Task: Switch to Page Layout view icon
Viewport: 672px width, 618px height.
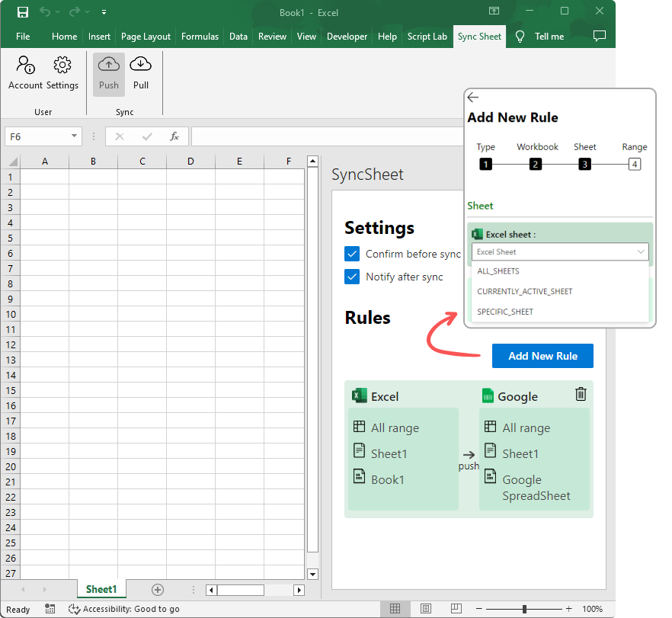Action: coord(426,609)
